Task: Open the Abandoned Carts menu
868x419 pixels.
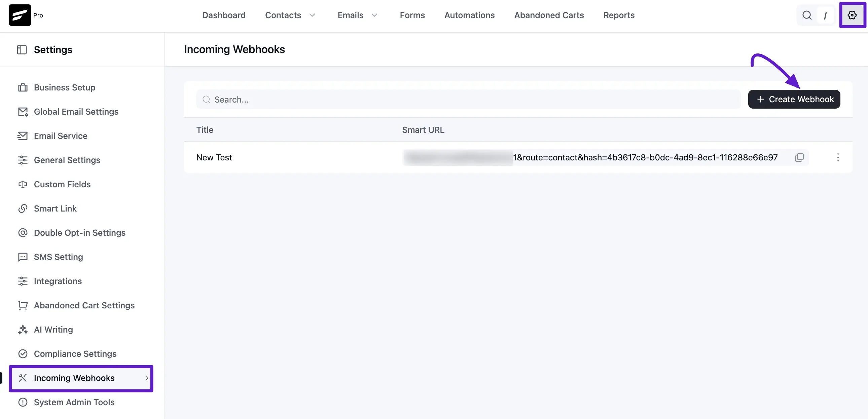Action: [549, 15]
